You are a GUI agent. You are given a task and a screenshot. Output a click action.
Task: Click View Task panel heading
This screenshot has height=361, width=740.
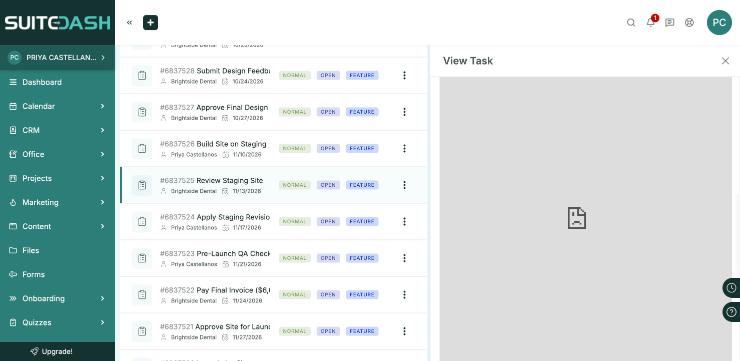[468, 60]
